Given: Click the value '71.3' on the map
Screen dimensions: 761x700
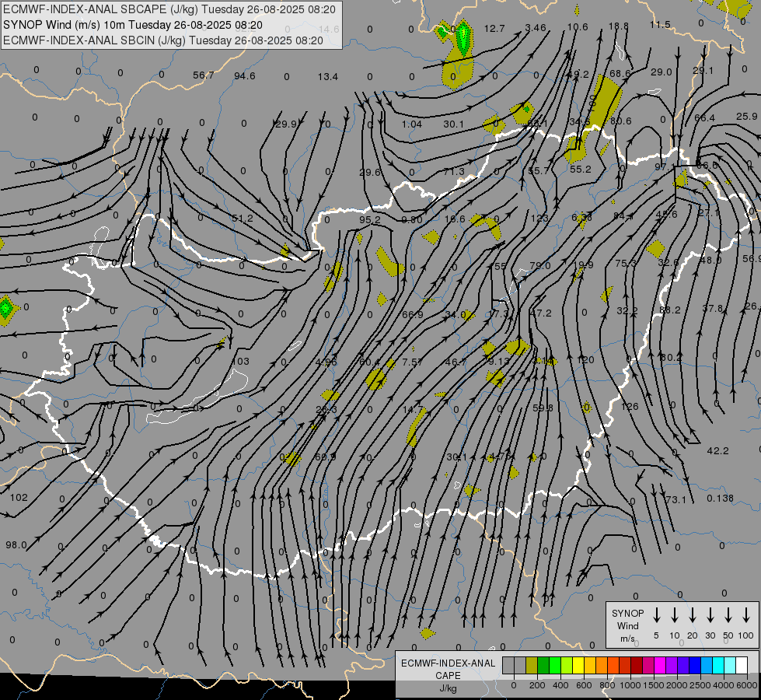Looking at the screenshot, I should [454, 171].
